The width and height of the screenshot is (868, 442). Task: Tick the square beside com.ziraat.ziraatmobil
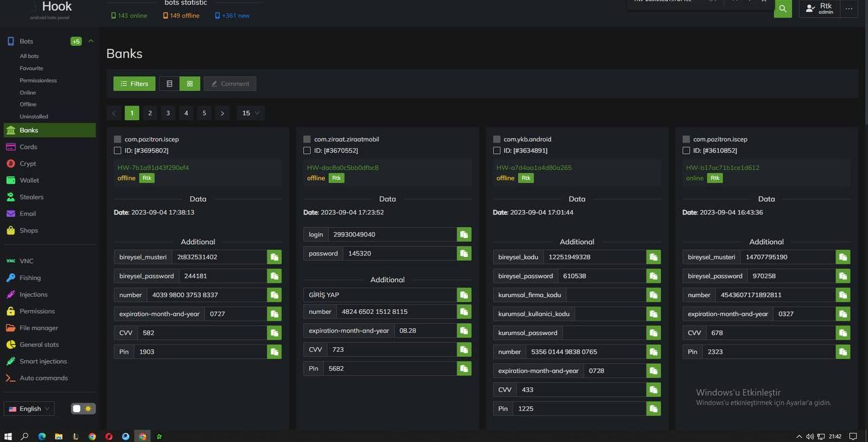[307, 139]
